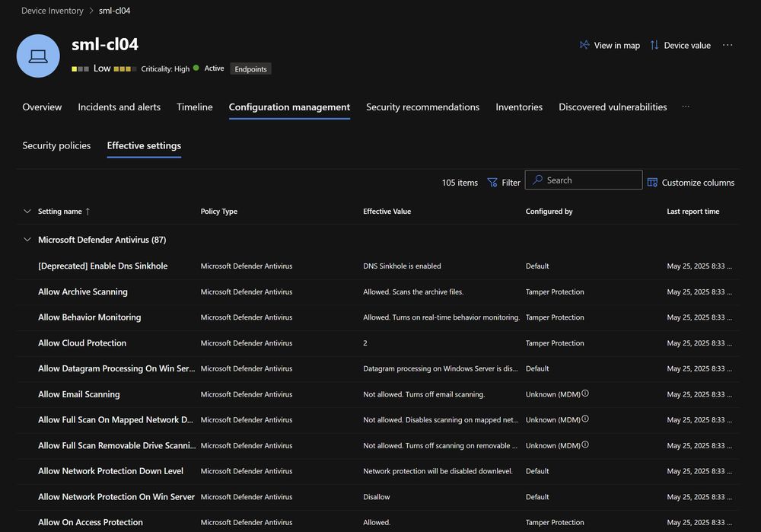The width and height of the screenshot is (761, 532).
Task: Open the Allow On Access Protection setting
Action: tap(91, 522)
